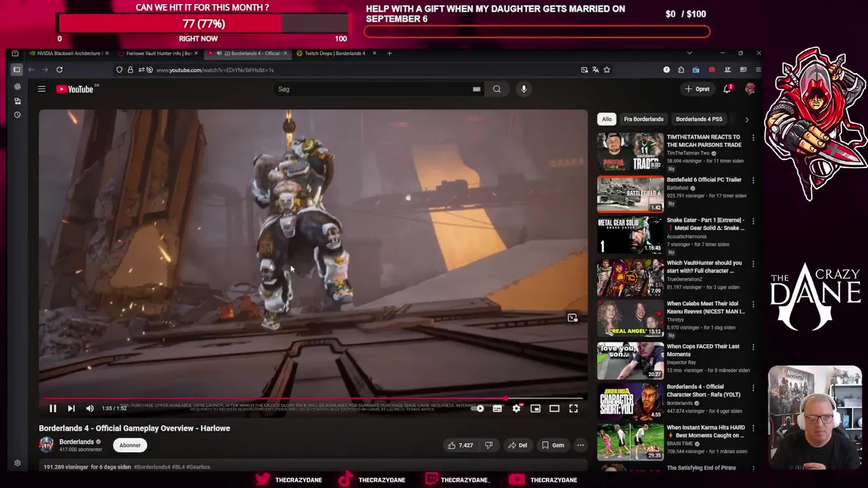The image size is (868, 488).
Task: Switch to Harlowe Vault Hunter info tab
Action: 157,53
